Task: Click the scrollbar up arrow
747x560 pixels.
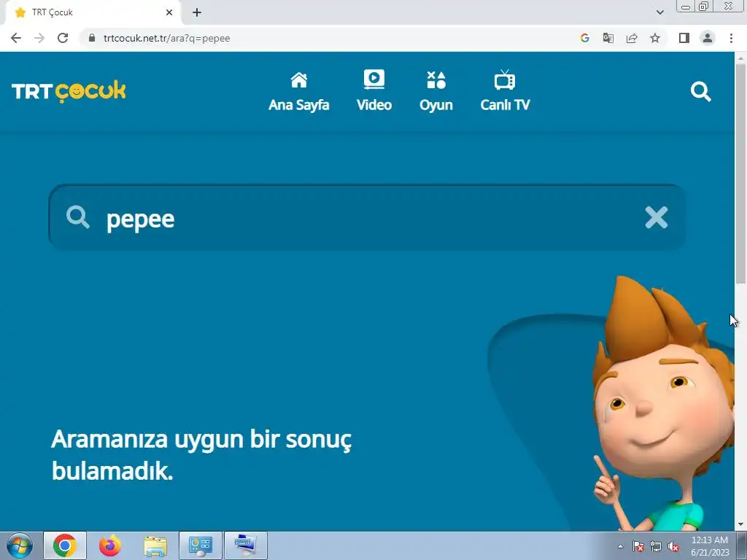Action: (740, 58)
